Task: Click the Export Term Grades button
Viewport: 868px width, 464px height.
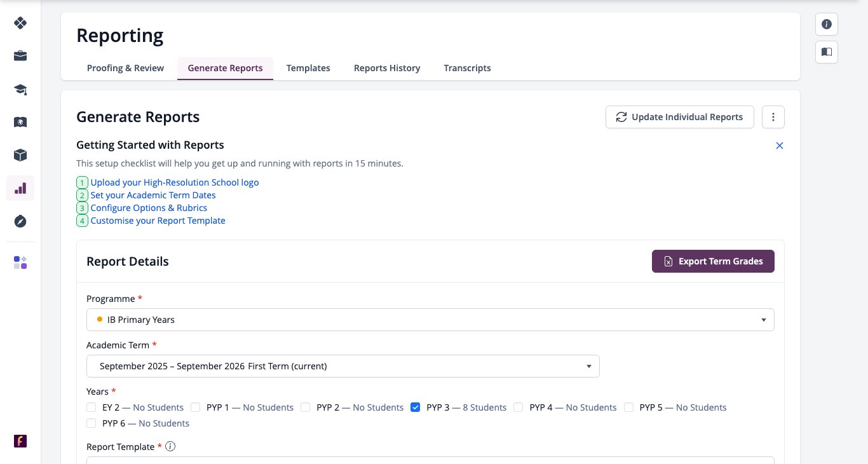Action: (x=713, y=261)
